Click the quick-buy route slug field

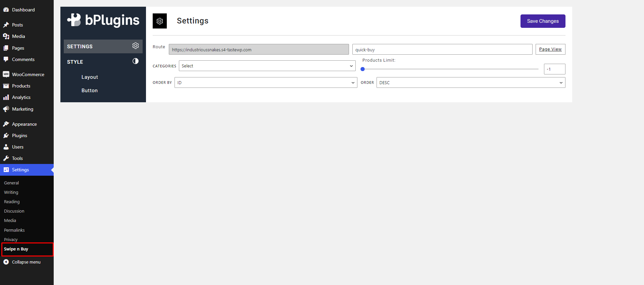pyautogui.click(x=442, y=49)
